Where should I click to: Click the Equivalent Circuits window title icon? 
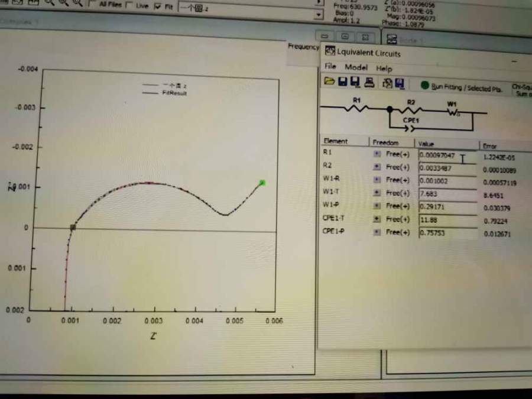pyautogui.click(x=330, y=52)
